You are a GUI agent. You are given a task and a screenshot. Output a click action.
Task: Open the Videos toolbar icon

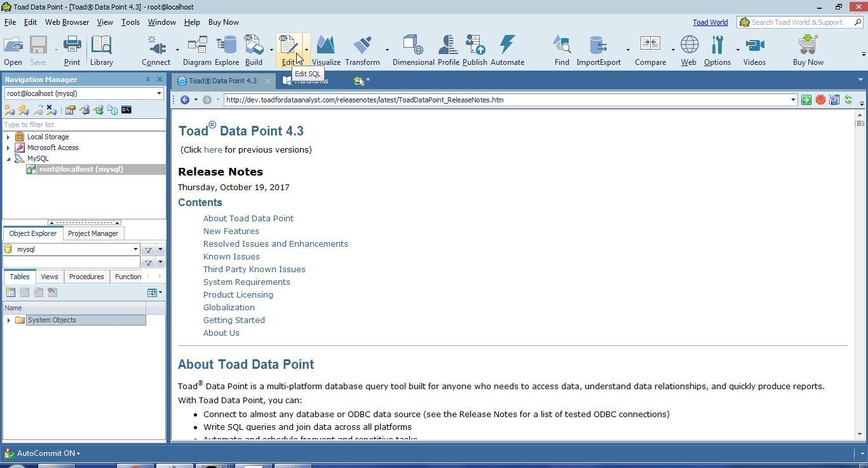[x=754, y=50]
